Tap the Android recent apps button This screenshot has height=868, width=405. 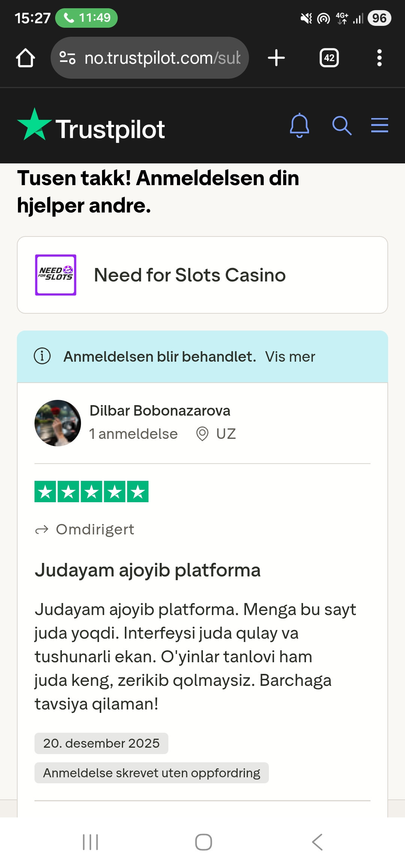90,842
